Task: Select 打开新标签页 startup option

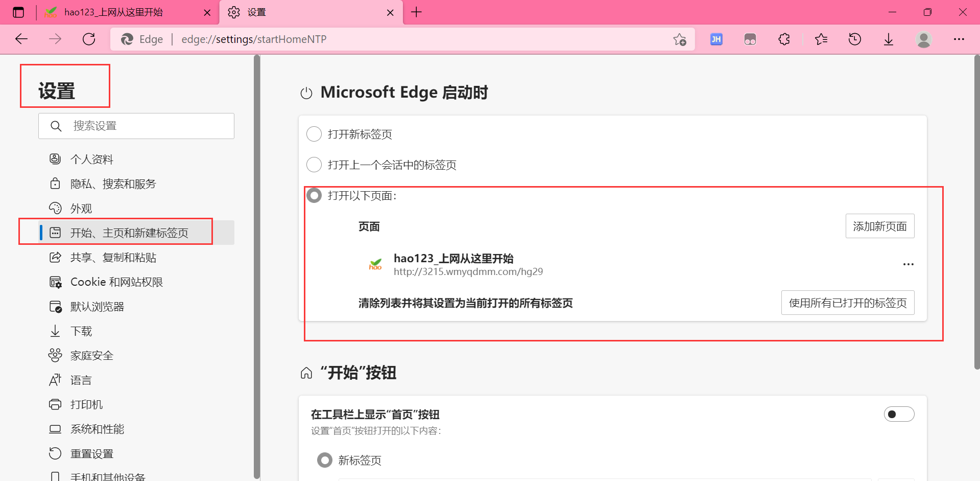Action: coord(314,134)
